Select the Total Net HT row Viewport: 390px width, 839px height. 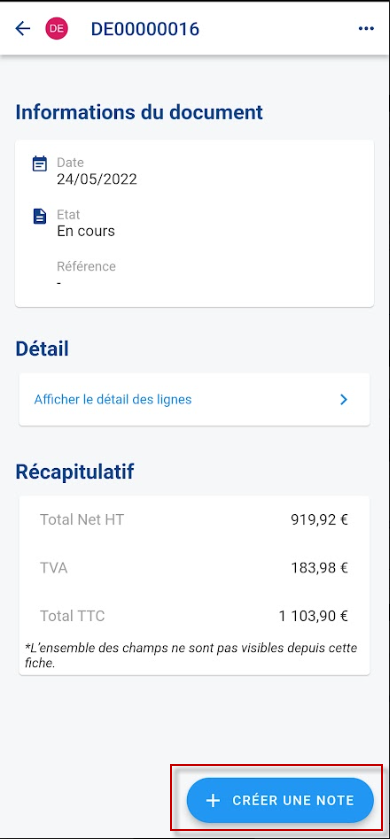coord(194,520)
